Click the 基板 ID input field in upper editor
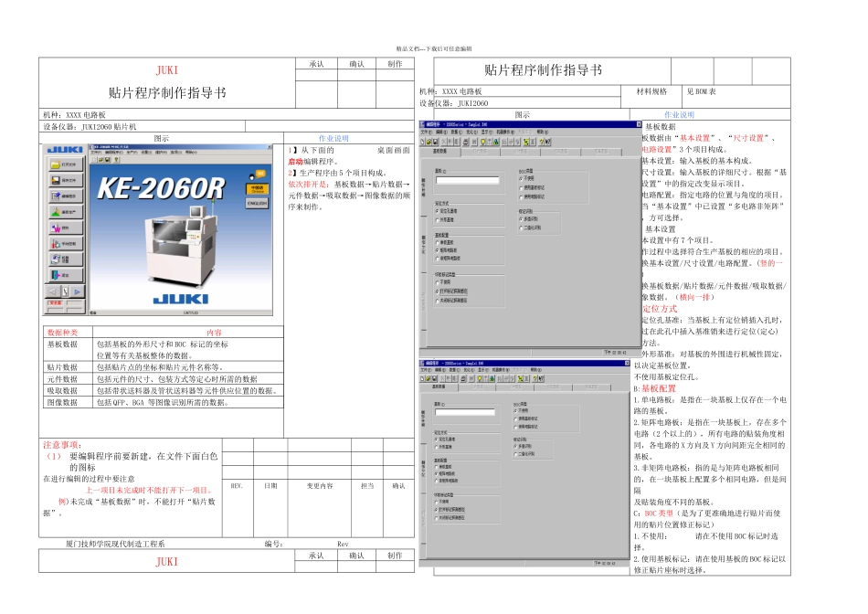Viewport: 868px width, 614px height. pyautogui.click(x=468, y=181)
